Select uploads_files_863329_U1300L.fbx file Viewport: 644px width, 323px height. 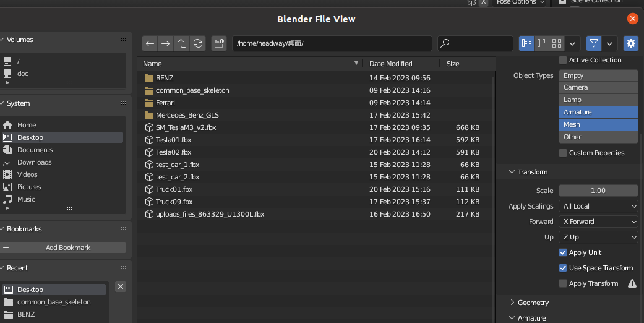pyautogui.click(x=314, y=213)
